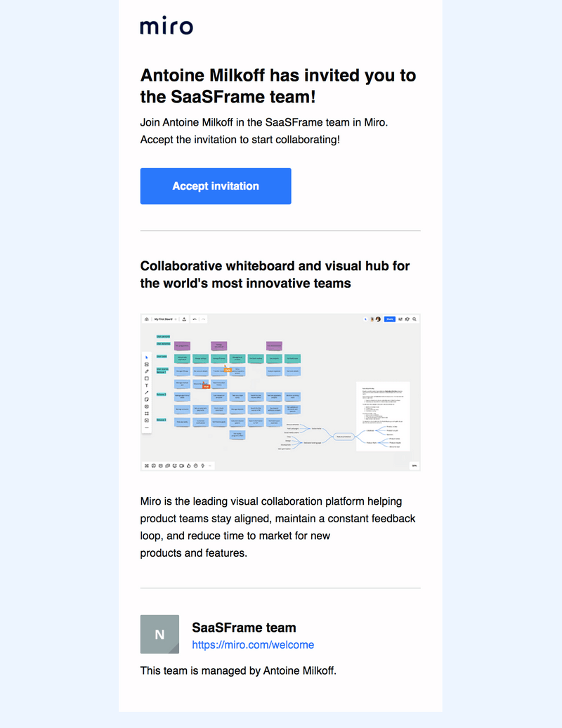Viewport: 562px width, 728px height.
Task: Open board search with the magnifier icon
Action: (x=414, y=319)
